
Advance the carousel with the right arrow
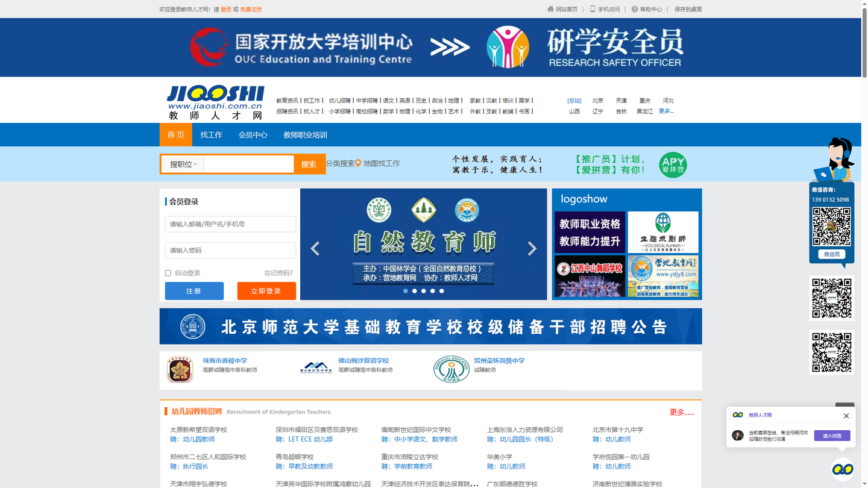pyautogui.click(x=532, y=248)
